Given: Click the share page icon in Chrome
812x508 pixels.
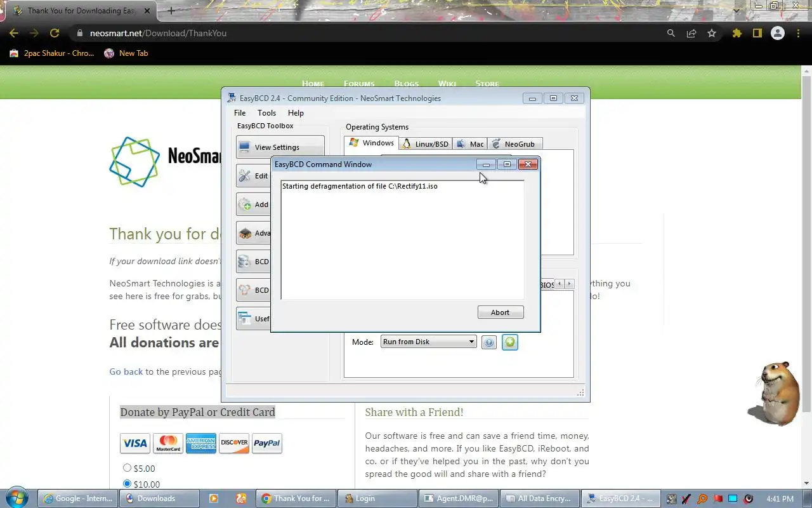Looking at the screenshot, I should click(x=691, y=33).
